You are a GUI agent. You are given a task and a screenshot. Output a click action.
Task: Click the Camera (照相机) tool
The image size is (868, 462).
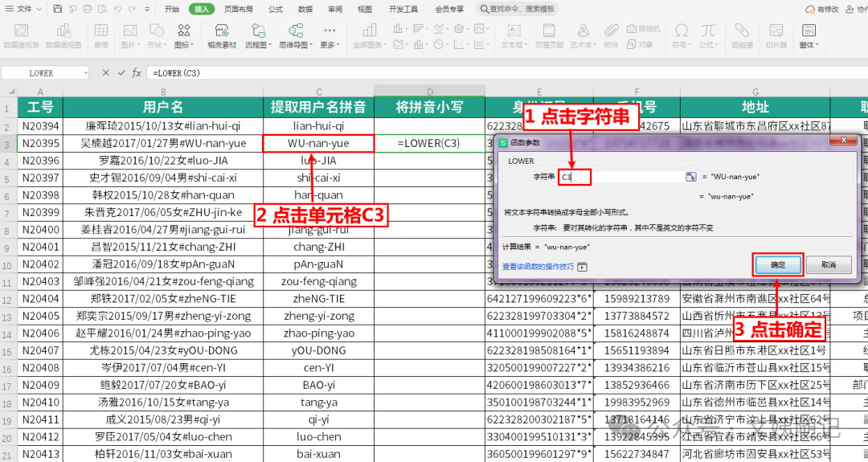[644, 29]
